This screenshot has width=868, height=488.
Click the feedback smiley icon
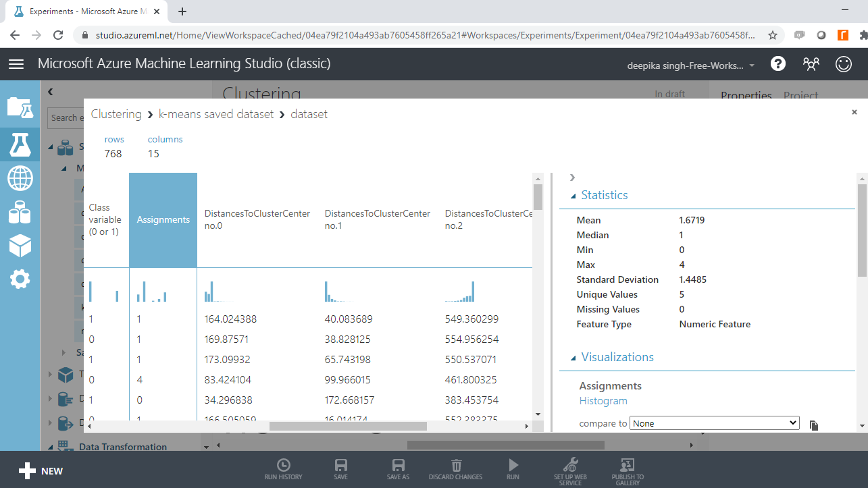(844, 63)
